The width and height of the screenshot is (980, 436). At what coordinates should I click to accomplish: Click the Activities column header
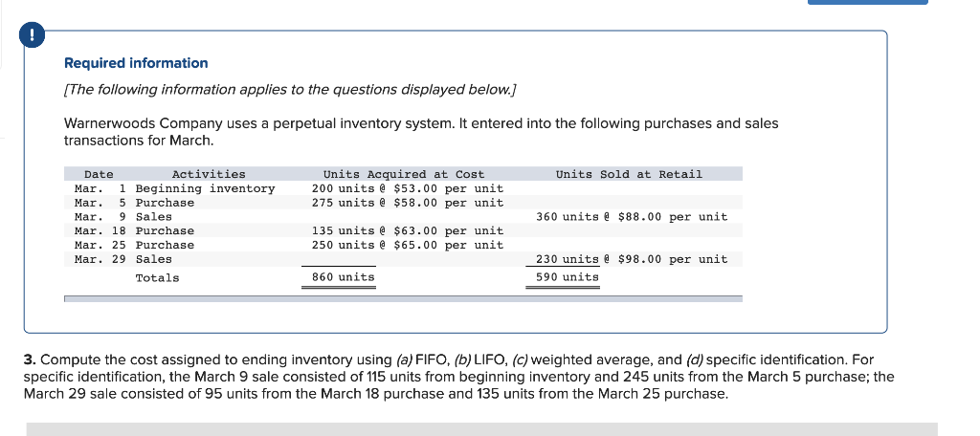(x=209, y=174)
